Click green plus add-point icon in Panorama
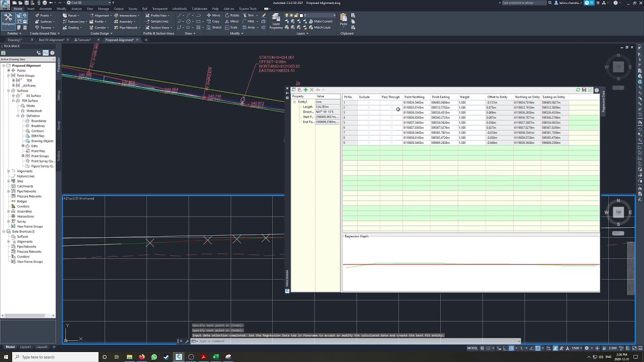This screenshot has height=362, width=644. [x=305, y=90]
